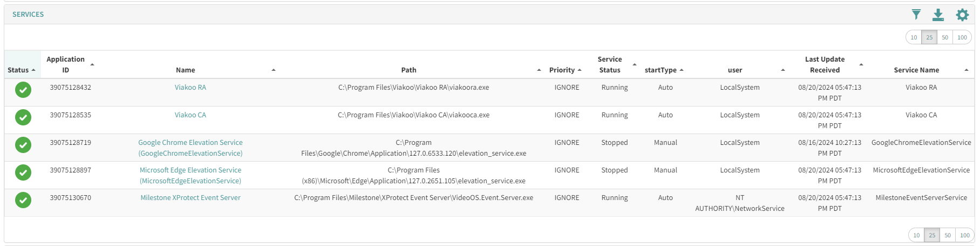980x246 pixels.
Task: Click green check status for Viakoo CA
Action: [23, 117]
